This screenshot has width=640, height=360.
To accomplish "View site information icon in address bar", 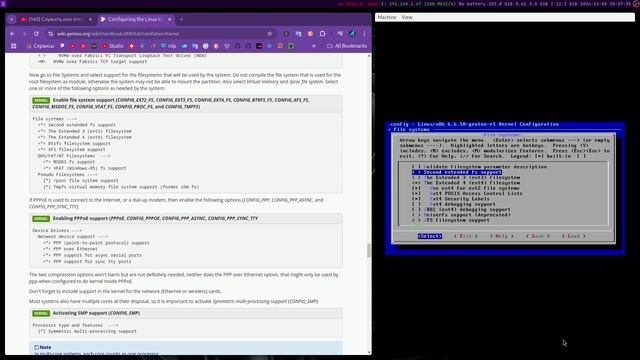I will coord(51,34).
